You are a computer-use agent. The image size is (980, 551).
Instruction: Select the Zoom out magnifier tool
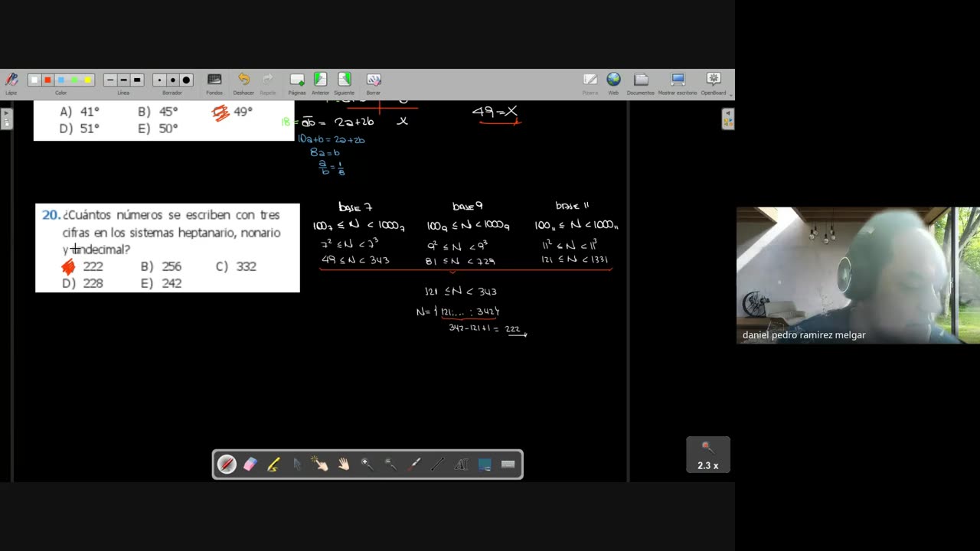click(x=390, y=464)
